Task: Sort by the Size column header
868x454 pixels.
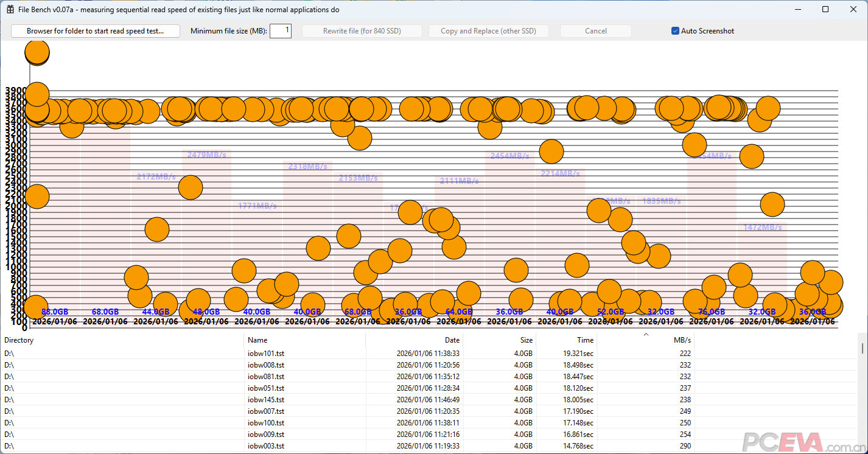Action: 499,340
